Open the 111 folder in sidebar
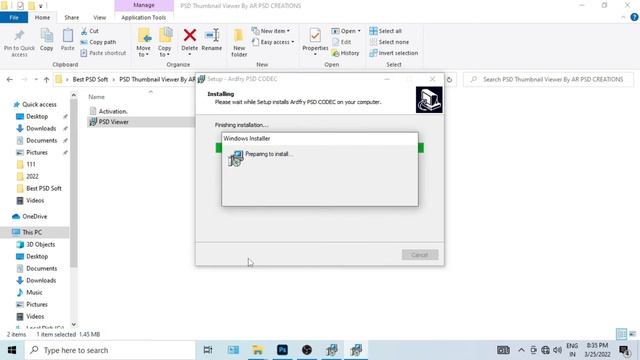 [x=31, y=164]
